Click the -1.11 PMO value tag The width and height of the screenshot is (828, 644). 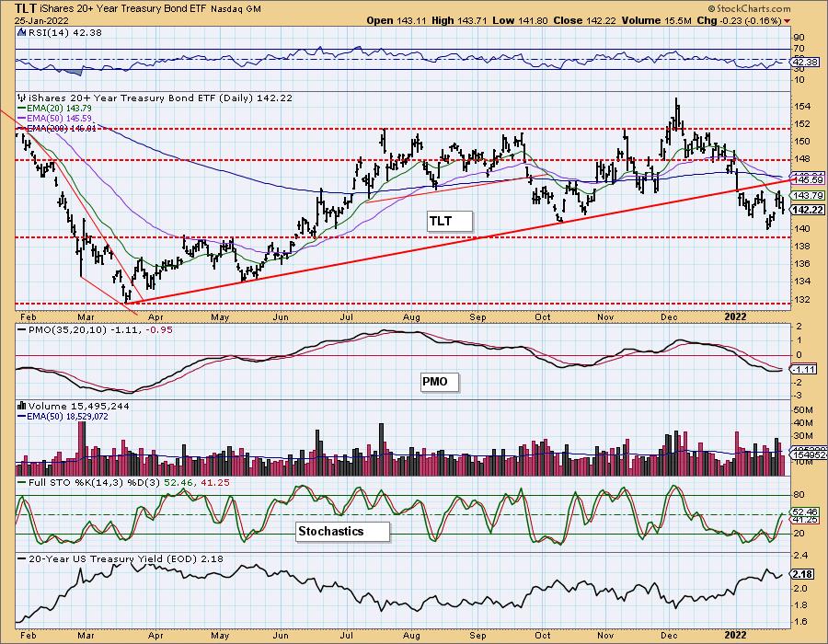click(x=804, y=370)
